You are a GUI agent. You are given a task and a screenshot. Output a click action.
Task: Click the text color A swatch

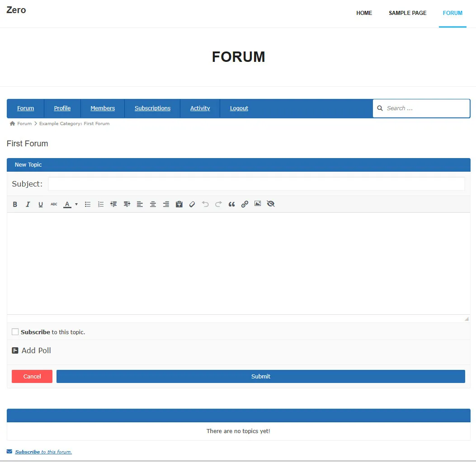(67, 204)
